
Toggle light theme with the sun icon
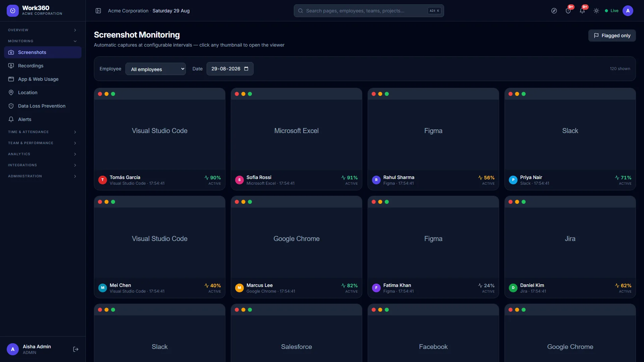pyautogui.click(x=596, y=11)
